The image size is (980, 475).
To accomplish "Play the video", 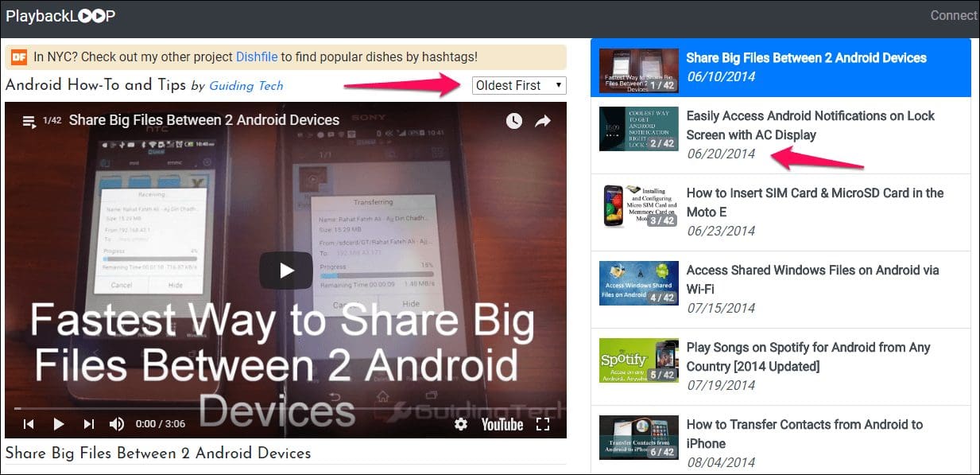I will [x=285, y=270].
